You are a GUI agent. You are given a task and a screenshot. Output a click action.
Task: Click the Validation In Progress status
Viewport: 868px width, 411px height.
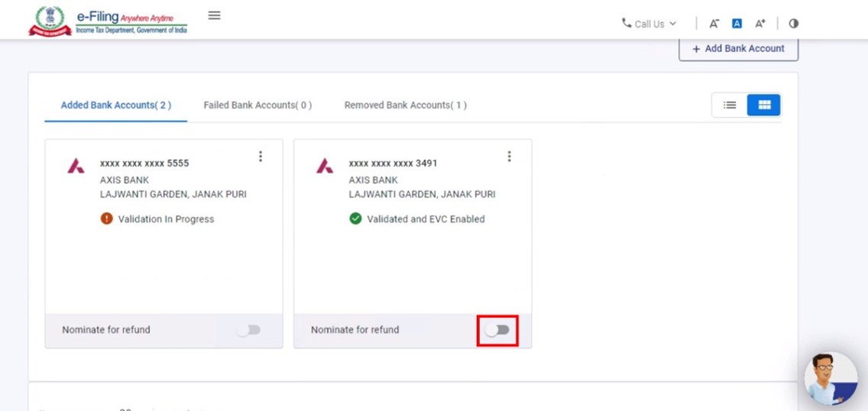point(165,219)
